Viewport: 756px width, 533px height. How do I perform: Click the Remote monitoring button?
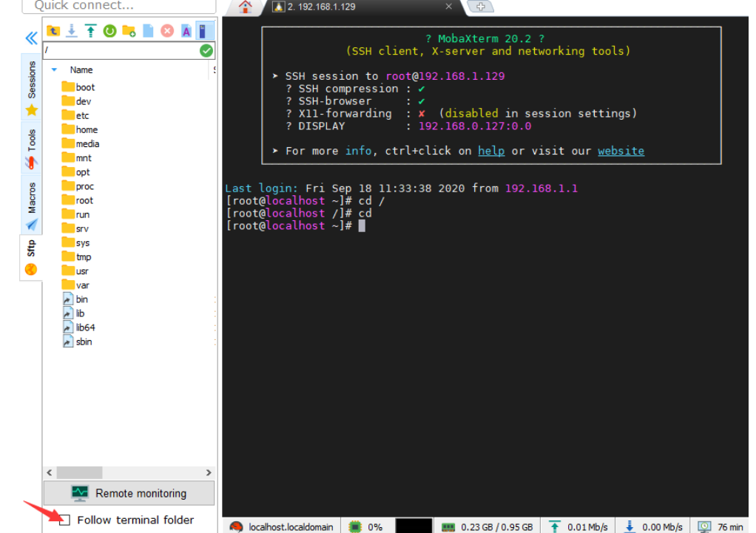pyautogui.click(x=129, y=493)
